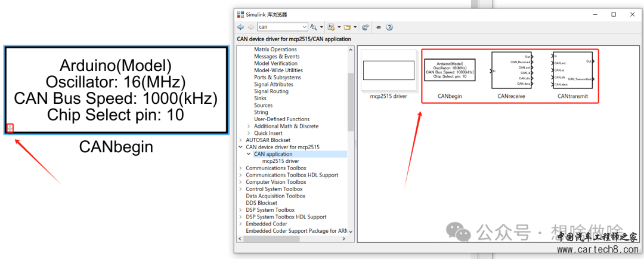Screen dimensions: 644x259
Task: Expand Additional Math & Discrete node
Action: [x=249, y=126]
